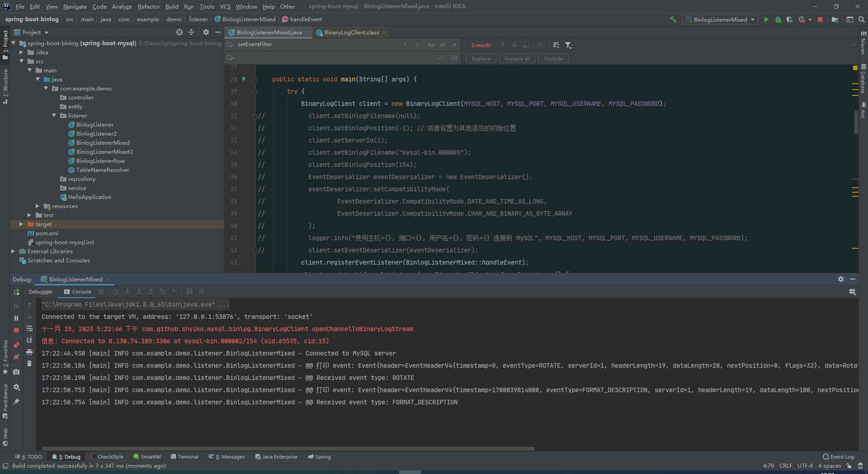Click the console horizontal scrollbar
This screenshot has height=474, width=868.
(288, 449)
